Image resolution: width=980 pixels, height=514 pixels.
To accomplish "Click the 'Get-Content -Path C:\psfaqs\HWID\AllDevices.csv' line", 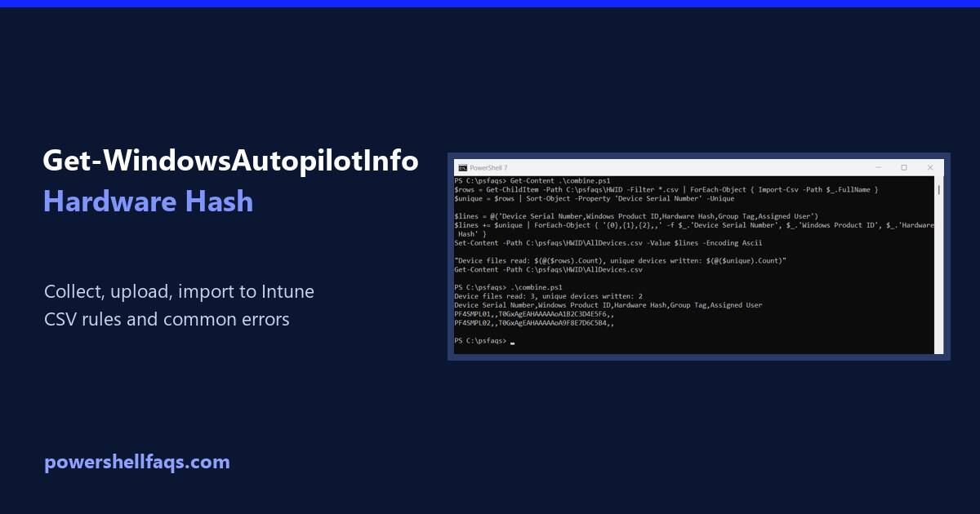I will [x=549, y=269].
